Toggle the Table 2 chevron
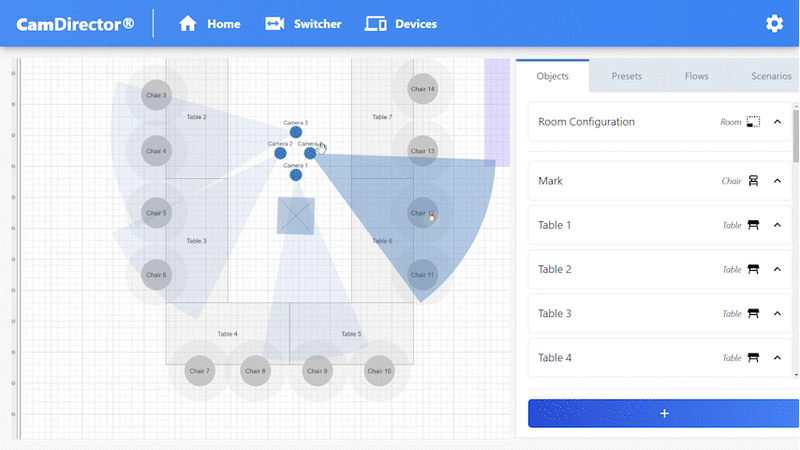Image resolution: width=800 pixels, height=450 pixels. pyautogui.click(x=777, y=269)
